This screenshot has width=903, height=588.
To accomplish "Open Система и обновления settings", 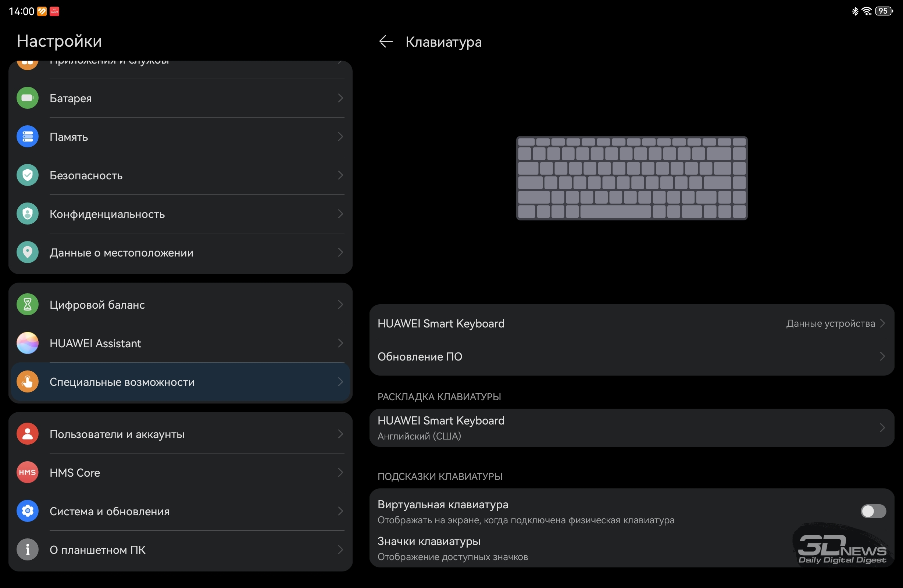I will pyautogui.click(x=180, y=511).
